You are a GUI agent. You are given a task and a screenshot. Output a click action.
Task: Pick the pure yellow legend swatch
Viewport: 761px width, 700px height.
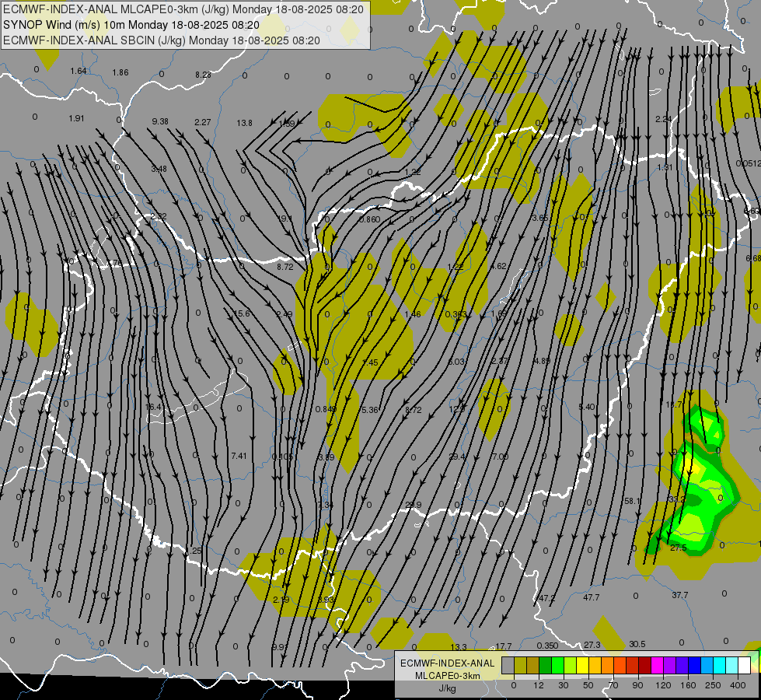(x=582, y=665)
